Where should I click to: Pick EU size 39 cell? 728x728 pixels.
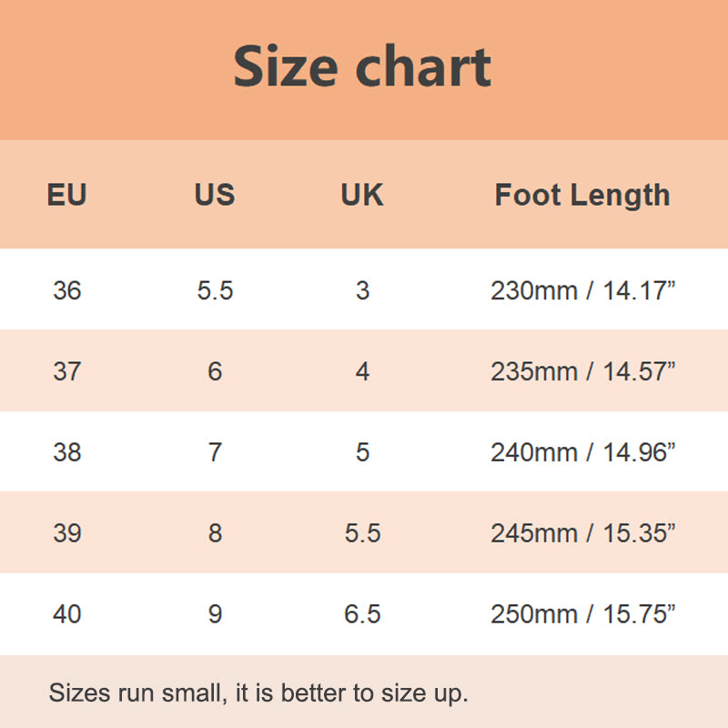pos(66,533)
